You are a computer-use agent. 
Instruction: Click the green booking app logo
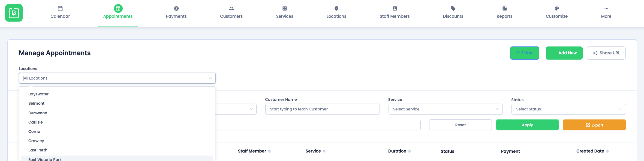pos(14,13)
